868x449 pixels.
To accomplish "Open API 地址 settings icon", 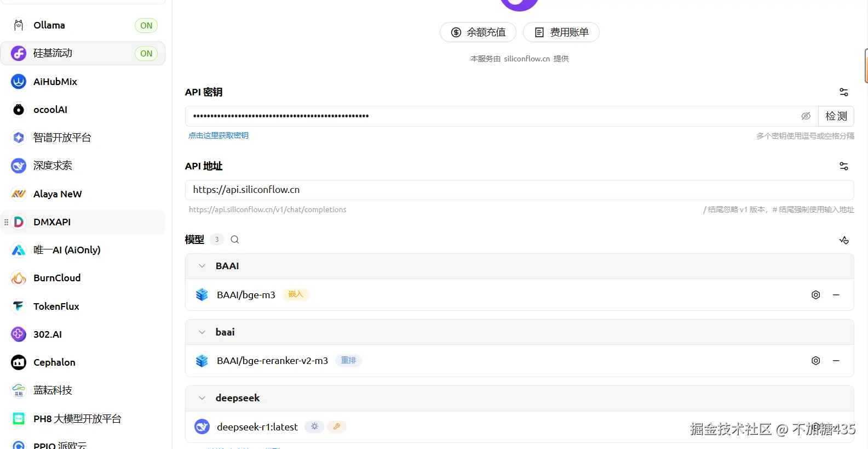I will (x=844, y=166).
